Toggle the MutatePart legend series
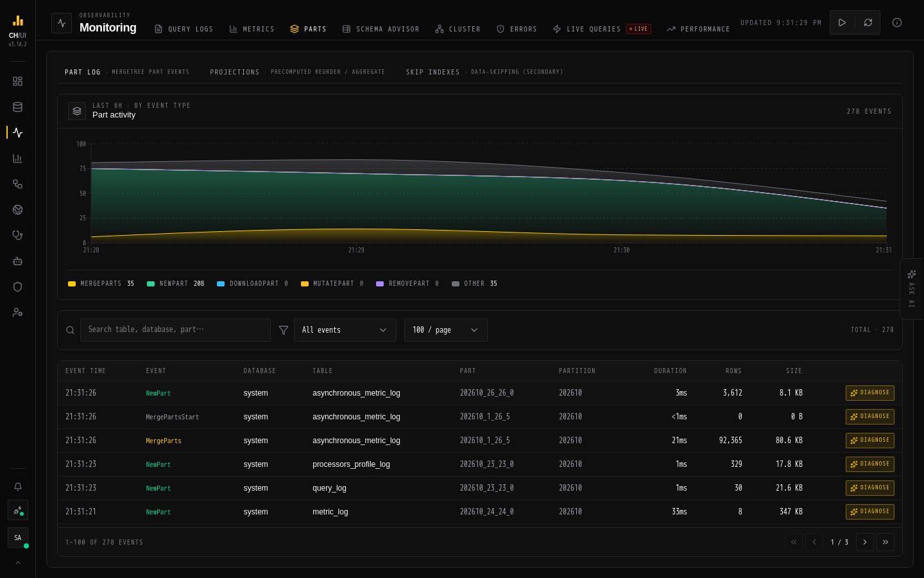Screen dimensions: 924x578 click(x=332, y=284)
